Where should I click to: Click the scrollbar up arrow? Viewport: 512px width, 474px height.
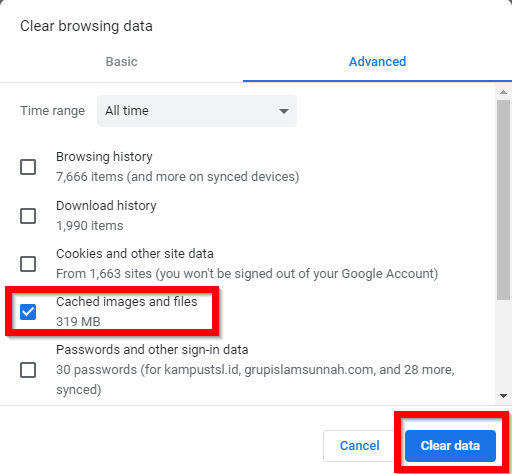point(503,92)
